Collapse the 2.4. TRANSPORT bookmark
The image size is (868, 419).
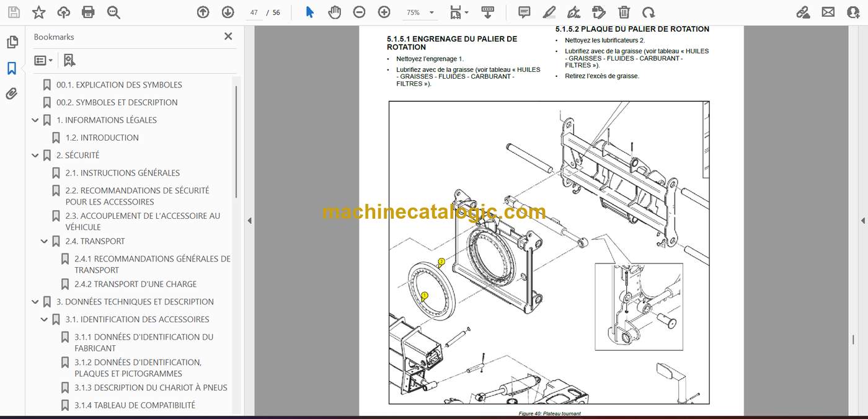pyautogui.click(x=44, y=241)
